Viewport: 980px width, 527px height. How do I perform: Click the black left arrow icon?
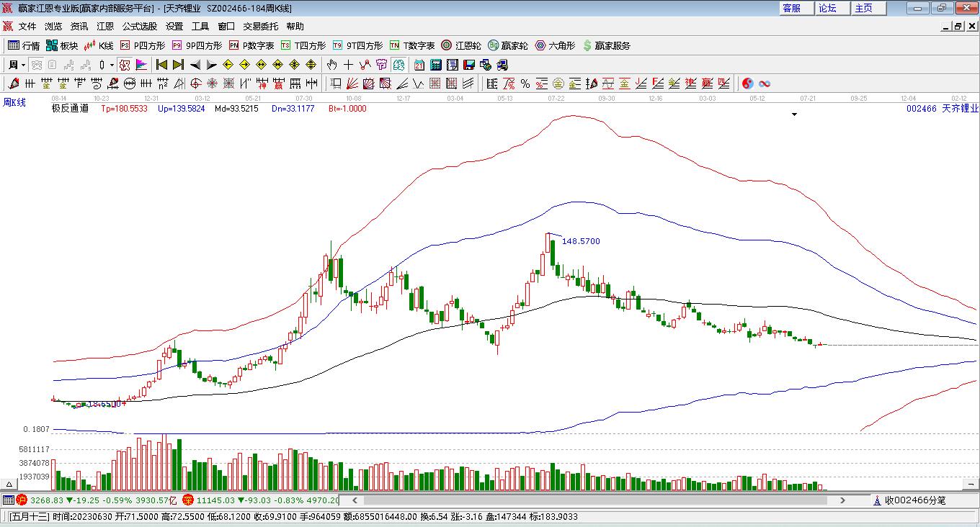click(x=195, y=65)
